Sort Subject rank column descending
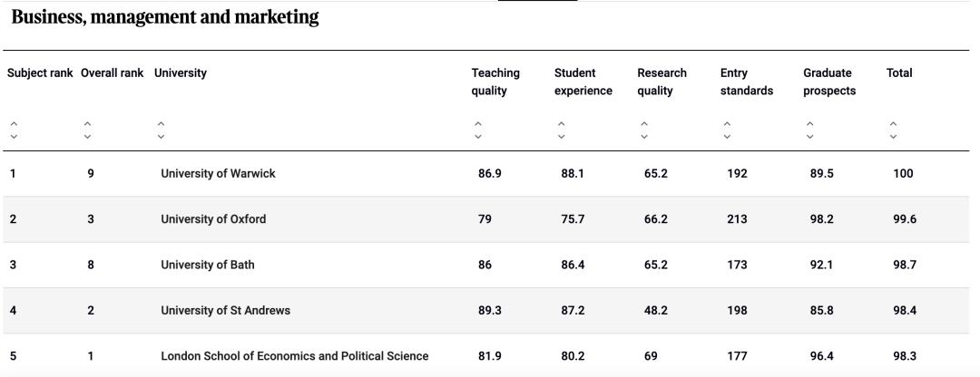Screen dimensions: 980x377 14,136
